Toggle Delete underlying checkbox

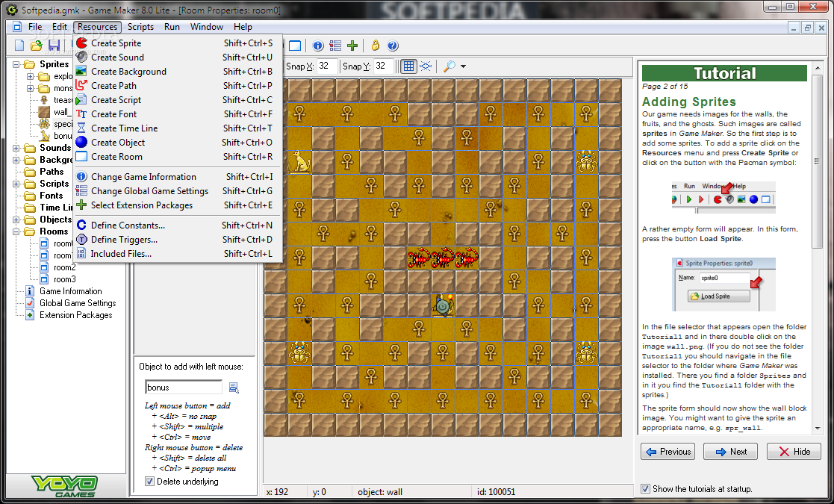click(150, 482)
